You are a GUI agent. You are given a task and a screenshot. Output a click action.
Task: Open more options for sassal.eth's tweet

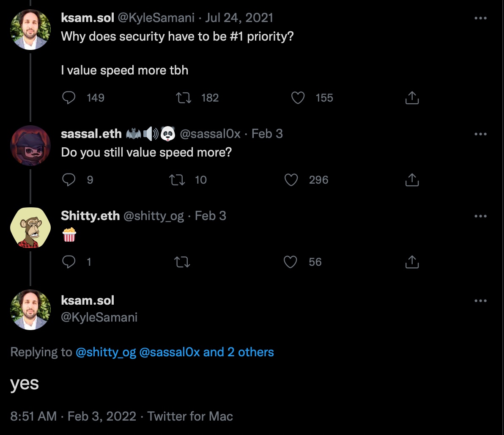pyautogui.click(x=481, y=134)
